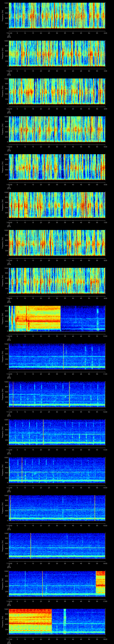This screenshot has height=644, width=114.
Task: Click the 2:00 end time label
Action: point(105,33)
